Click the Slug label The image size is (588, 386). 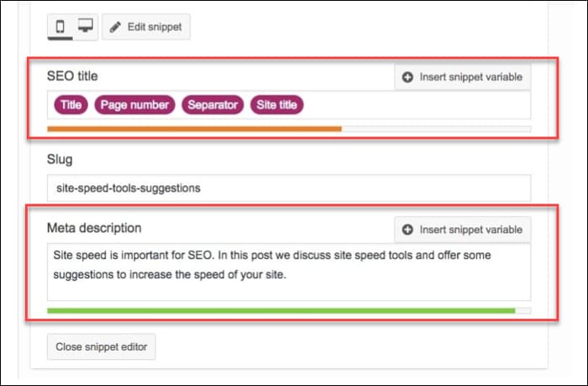point(60,159)
